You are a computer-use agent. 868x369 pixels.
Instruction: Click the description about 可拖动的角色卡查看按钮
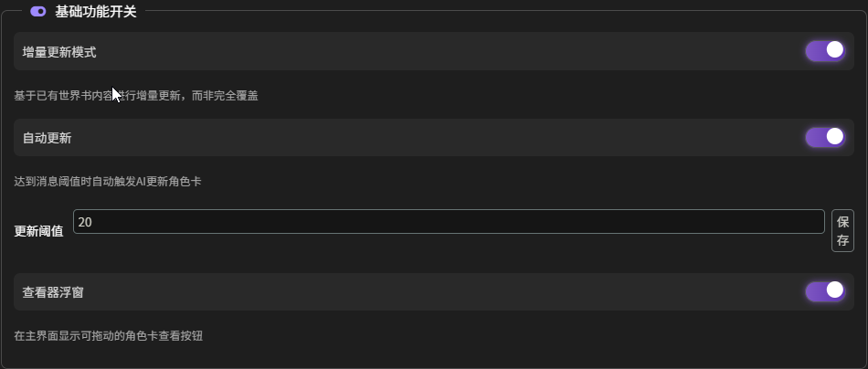(x=108, y=336)
